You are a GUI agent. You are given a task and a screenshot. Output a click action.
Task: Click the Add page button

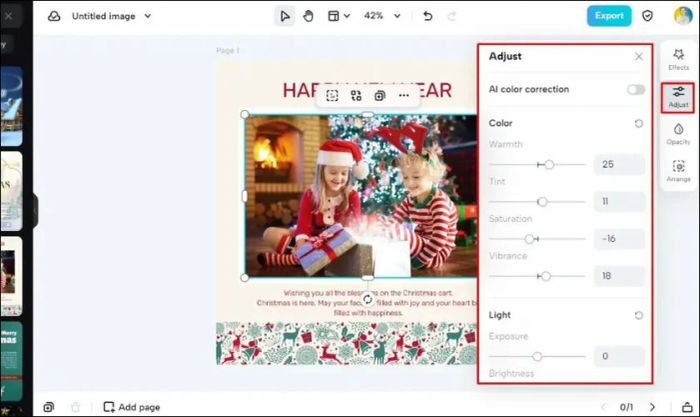[x=132, y=407]
